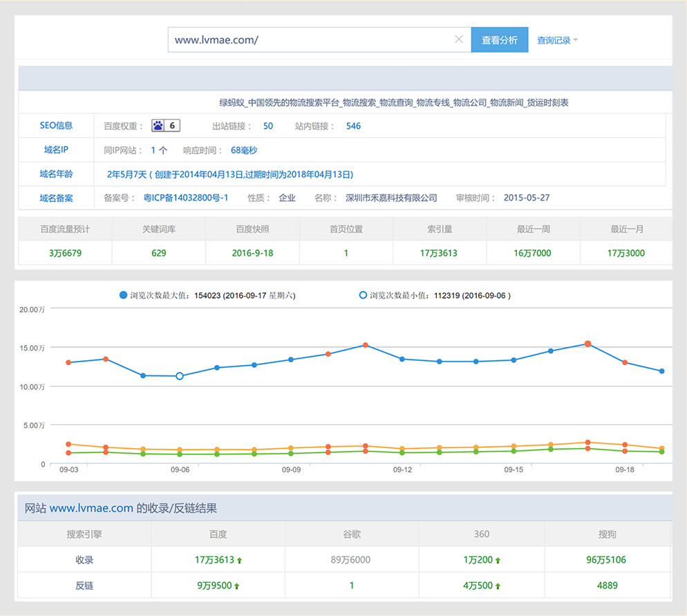
Task: Click the up arrow beside 1万200
Action: click(498, 561)
